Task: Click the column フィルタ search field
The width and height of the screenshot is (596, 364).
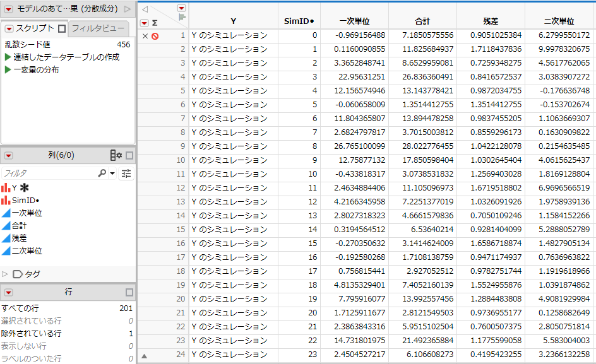Action: tap(49, 173)
